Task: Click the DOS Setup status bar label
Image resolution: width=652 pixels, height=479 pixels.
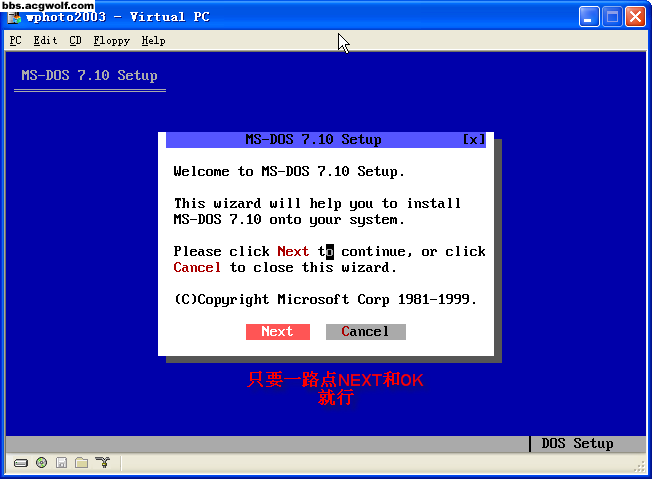Action: (577, 444)
